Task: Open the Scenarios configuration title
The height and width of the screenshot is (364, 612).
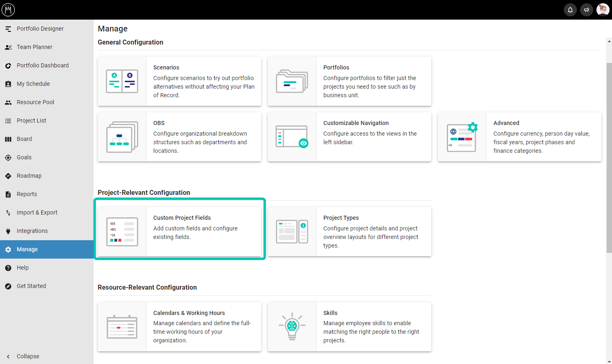Action: click(166, 67)
